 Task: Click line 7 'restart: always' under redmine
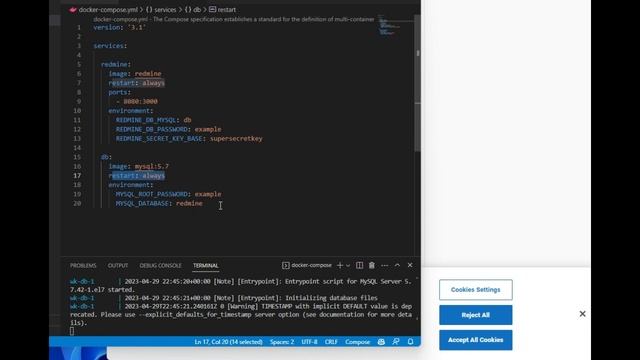(136, 83)
